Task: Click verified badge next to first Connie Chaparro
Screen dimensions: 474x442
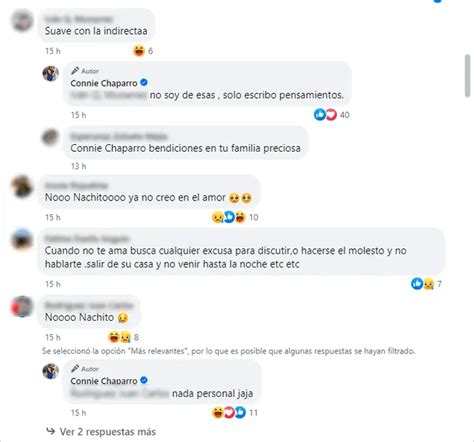Action: tap(144, 82)
